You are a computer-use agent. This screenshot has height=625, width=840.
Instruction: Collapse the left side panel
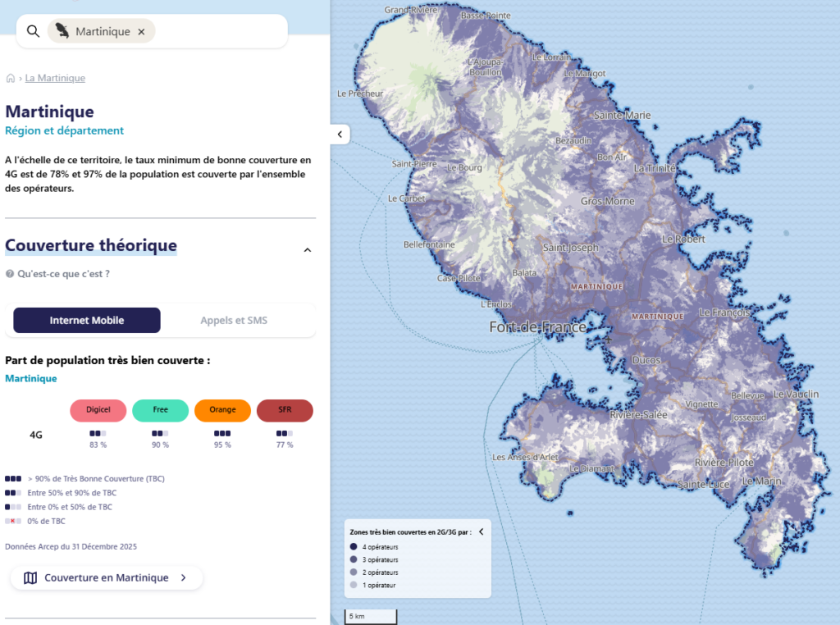[x=340, y=134]
